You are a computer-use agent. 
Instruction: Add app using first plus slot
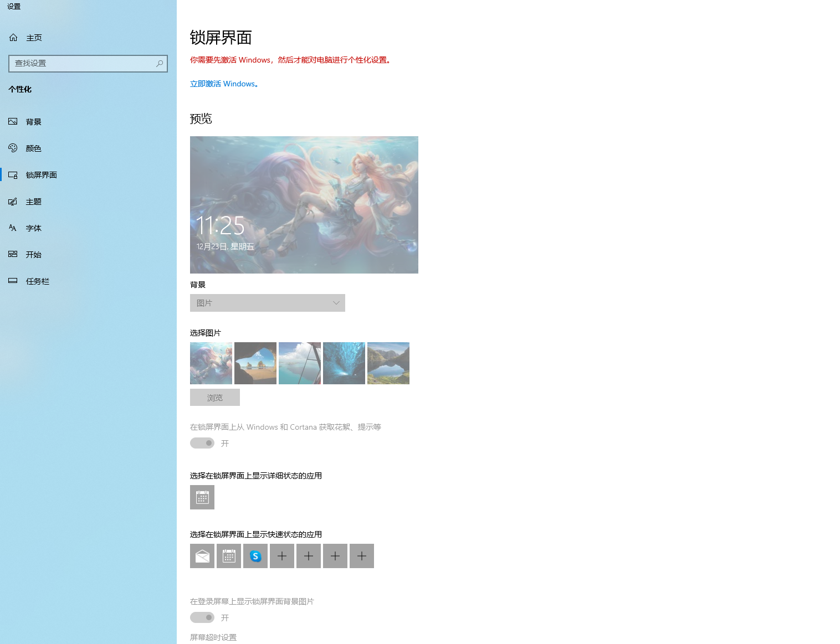click(282, 556)
